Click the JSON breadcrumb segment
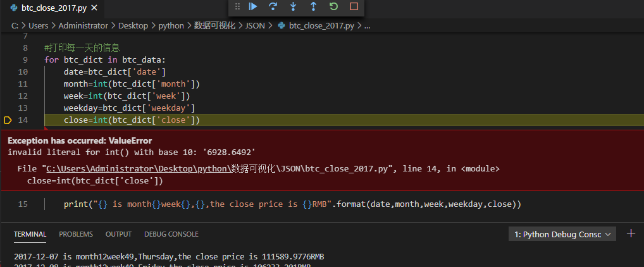644x267 pixels. click(255, 25)
